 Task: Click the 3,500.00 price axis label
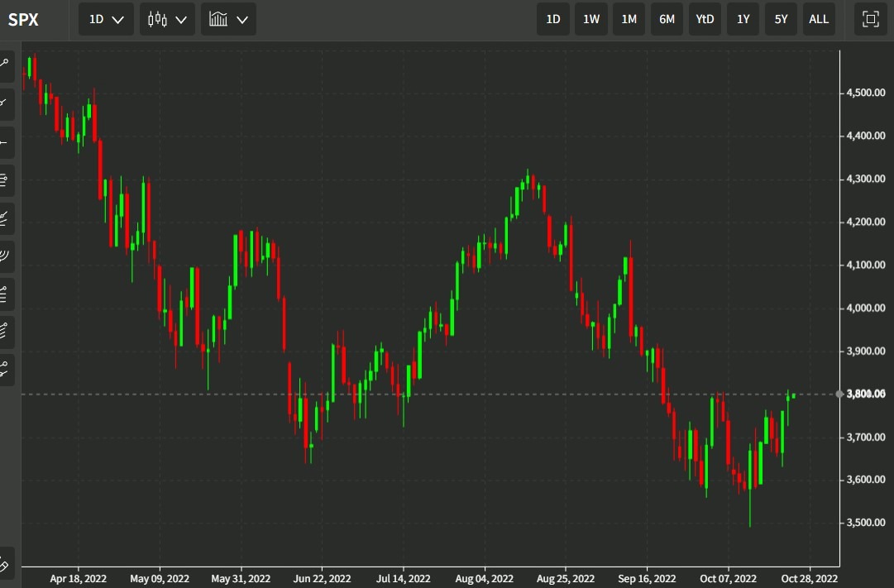[866, 523]
